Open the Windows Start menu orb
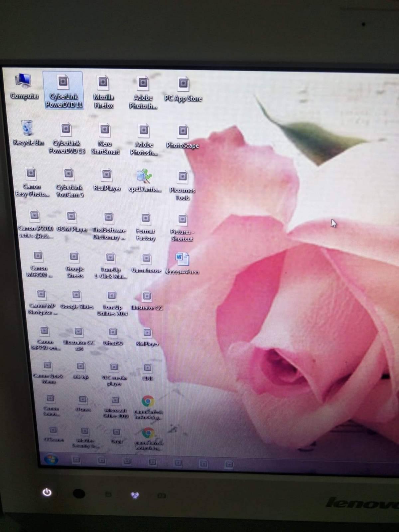Image resolution: width=399 pixels, height=532 pixels. coord(51,459)
